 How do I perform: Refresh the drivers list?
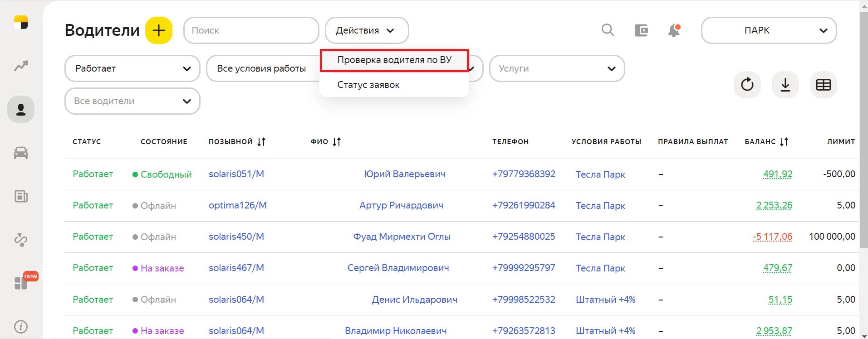pyautogui.click(x=747, y=85)
